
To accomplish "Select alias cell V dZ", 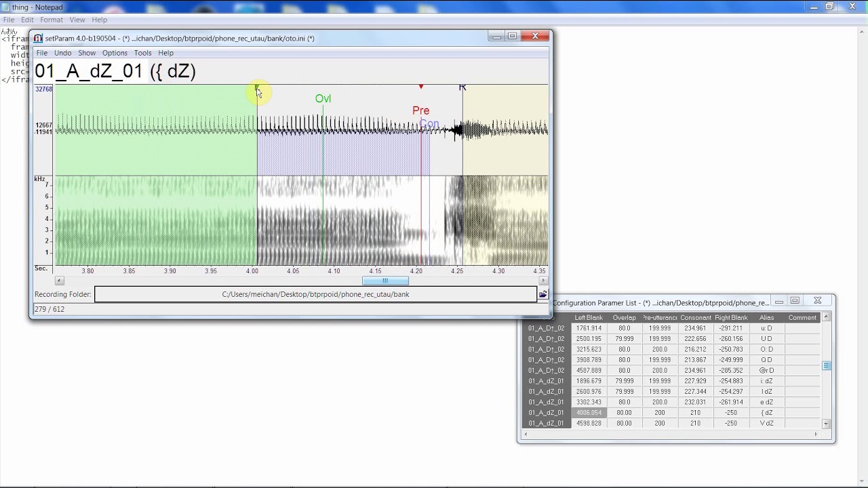I will [766, 423].
